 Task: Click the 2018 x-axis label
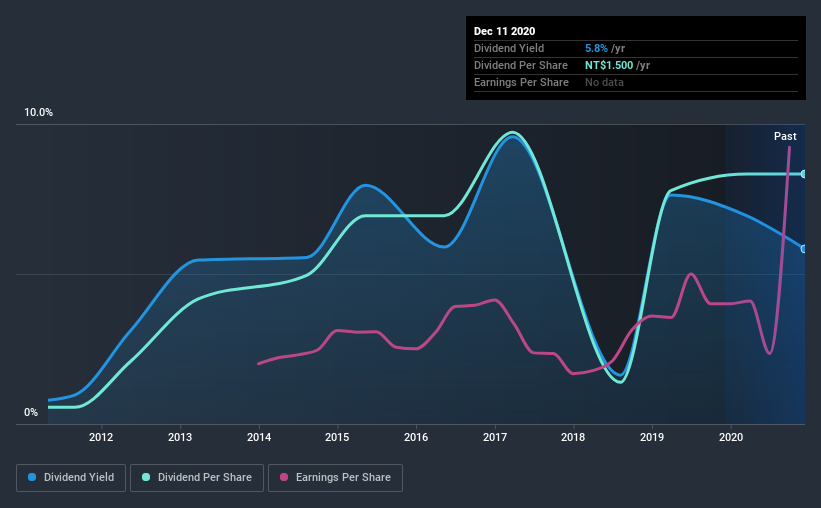(573, 437)
